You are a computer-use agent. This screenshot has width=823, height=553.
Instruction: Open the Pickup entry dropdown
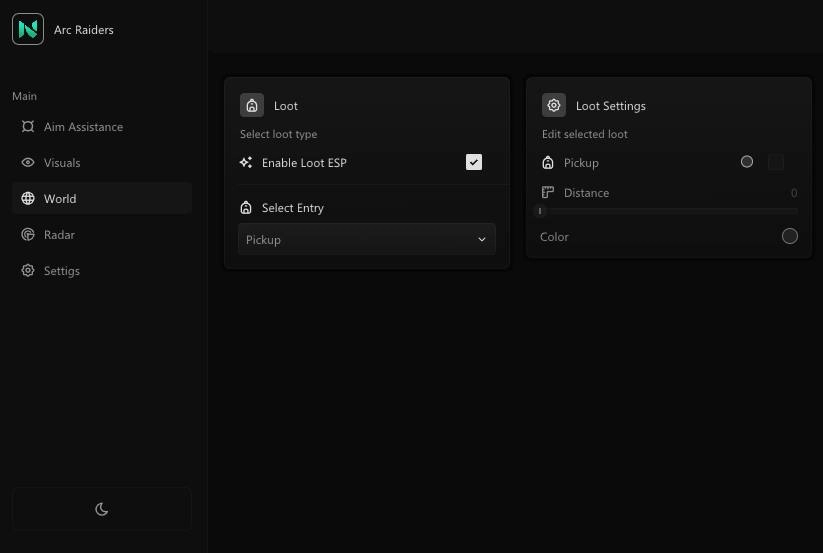coord(366,240)
